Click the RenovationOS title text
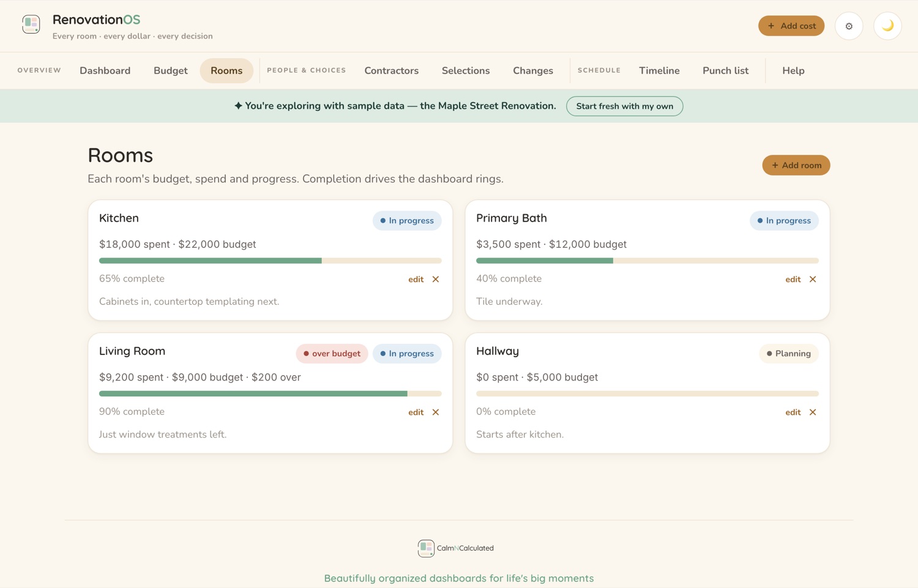This screenshot has width=918, height=588. coord(97,20)
